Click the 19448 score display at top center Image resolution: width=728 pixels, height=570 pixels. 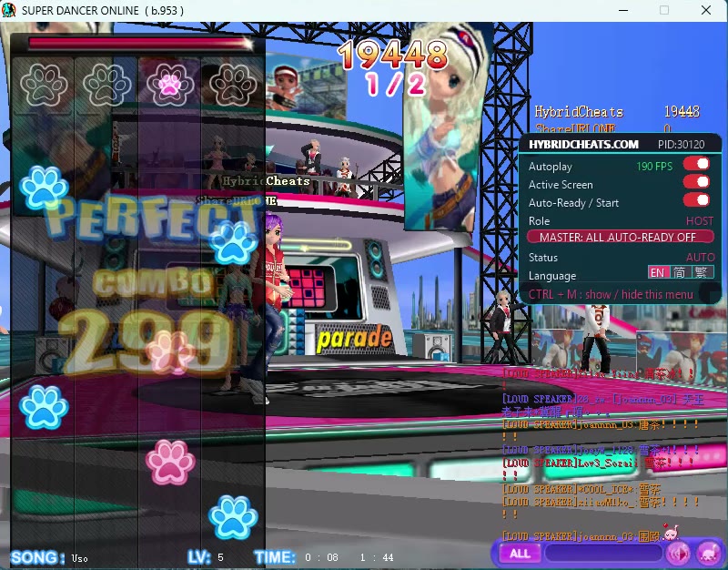click(393, 55)
